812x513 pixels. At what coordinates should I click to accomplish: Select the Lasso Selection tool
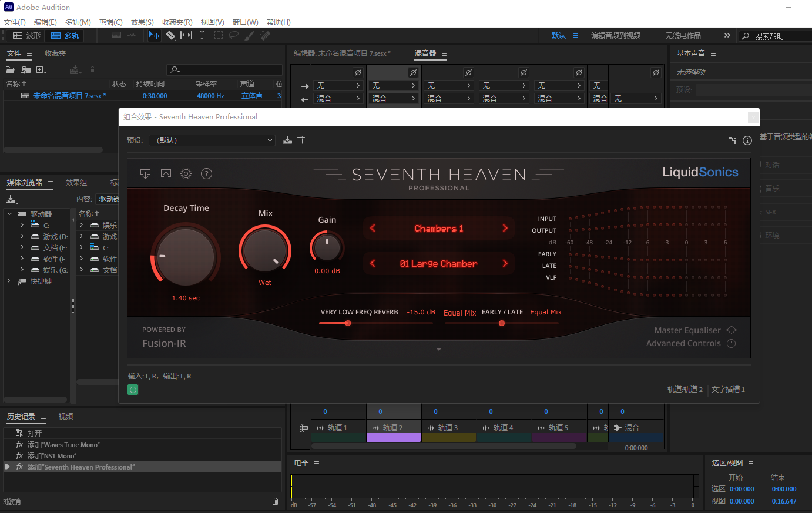233,36
